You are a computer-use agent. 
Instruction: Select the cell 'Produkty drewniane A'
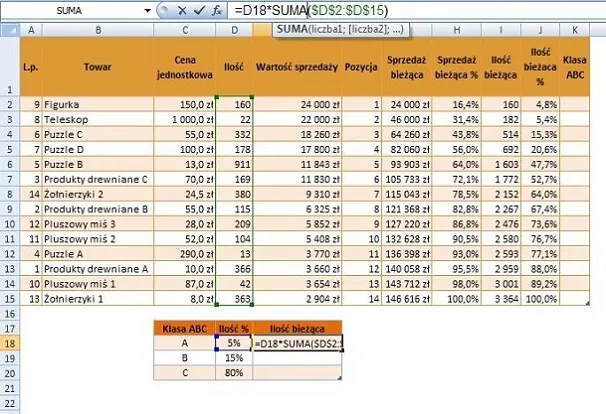[x=98, y=269]
